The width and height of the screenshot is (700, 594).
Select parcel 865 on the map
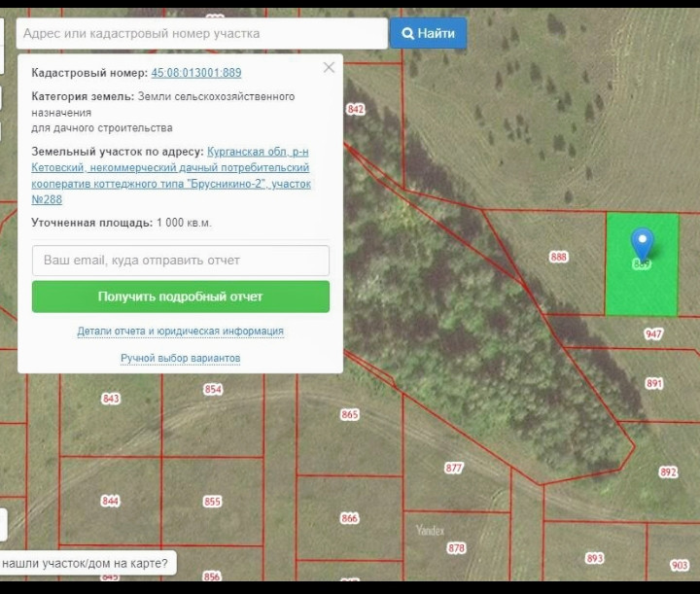350,415
